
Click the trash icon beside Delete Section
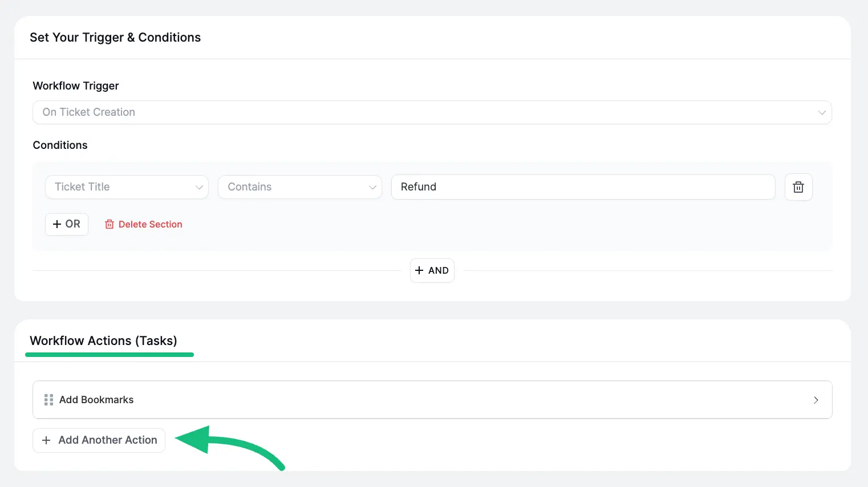109,224
